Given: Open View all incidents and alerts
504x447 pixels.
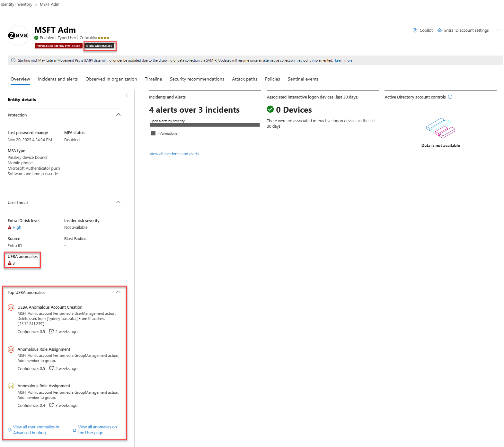Looking at the screenshot, I should tap(174, 154).
